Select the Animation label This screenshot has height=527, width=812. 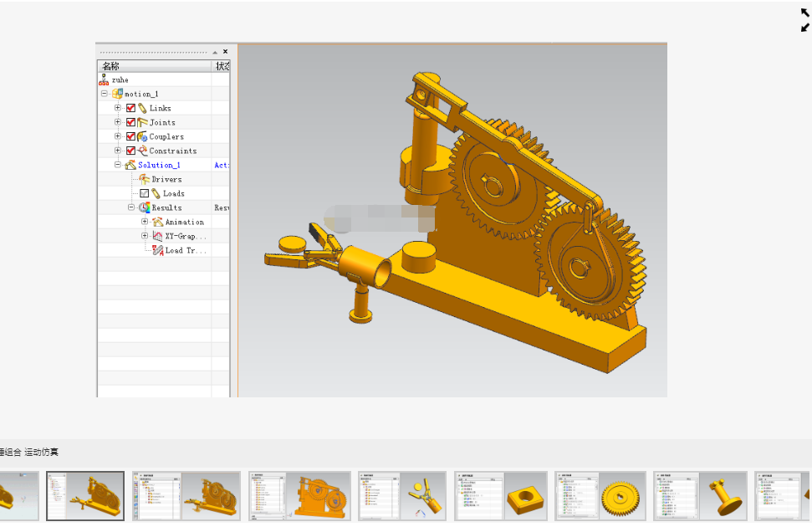point(185,223)
